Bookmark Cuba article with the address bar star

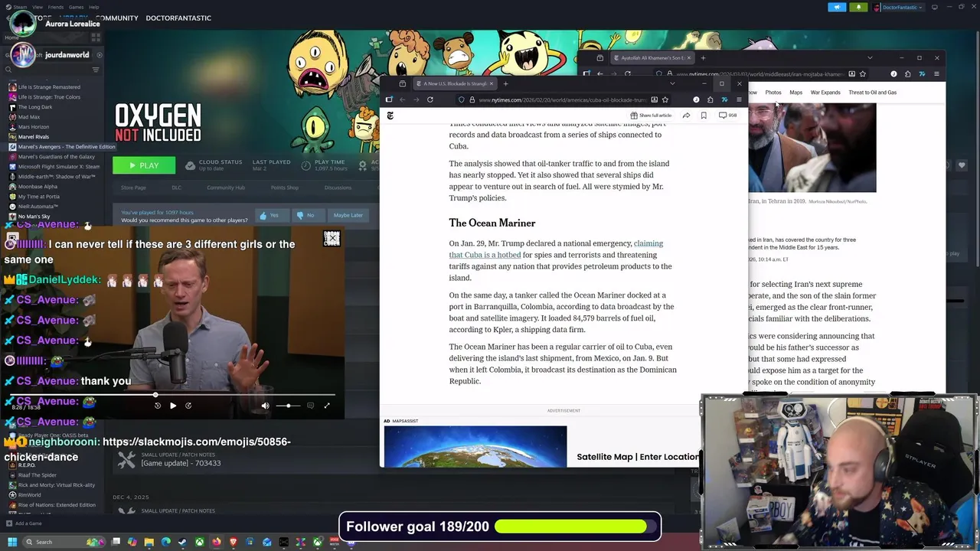point(665,99)
